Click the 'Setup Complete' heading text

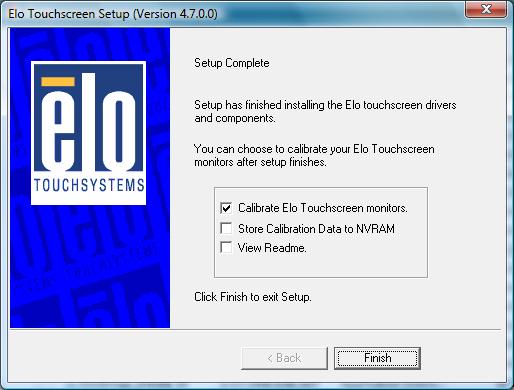232,63
